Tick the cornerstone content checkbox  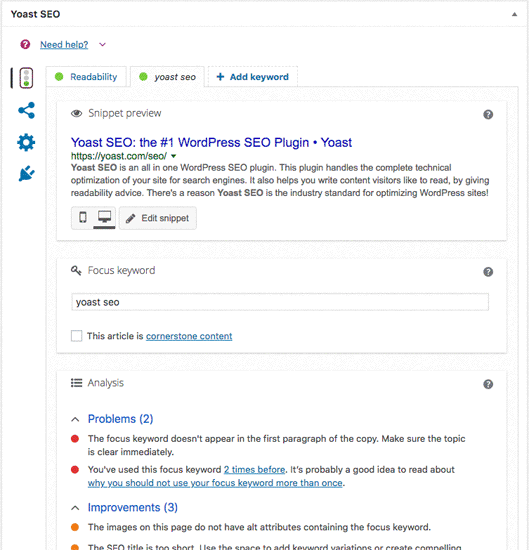pos(76,336)
